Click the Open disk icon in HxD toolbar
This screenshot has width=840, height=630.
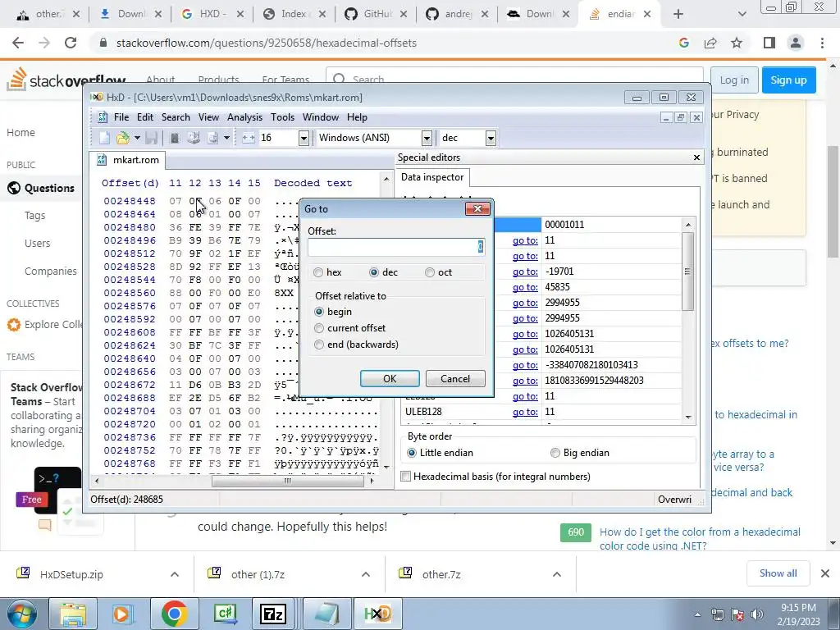(194, 138)
